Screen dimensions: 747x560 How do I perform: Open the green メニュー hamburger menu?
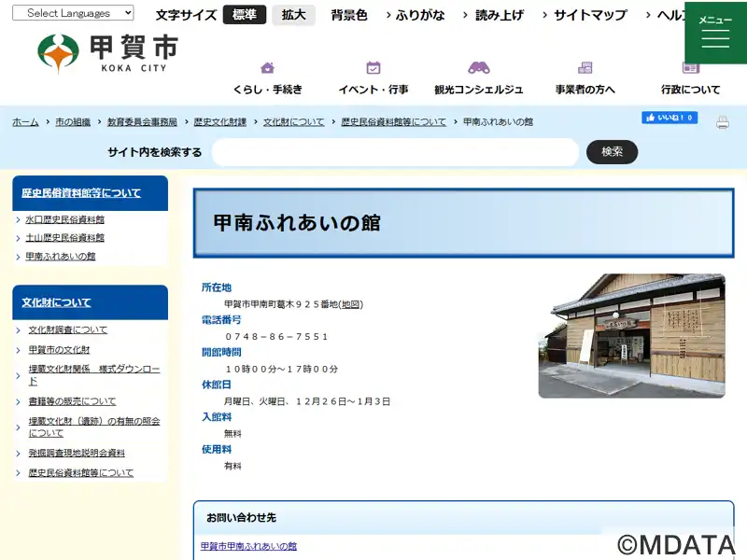coord(715,33)
